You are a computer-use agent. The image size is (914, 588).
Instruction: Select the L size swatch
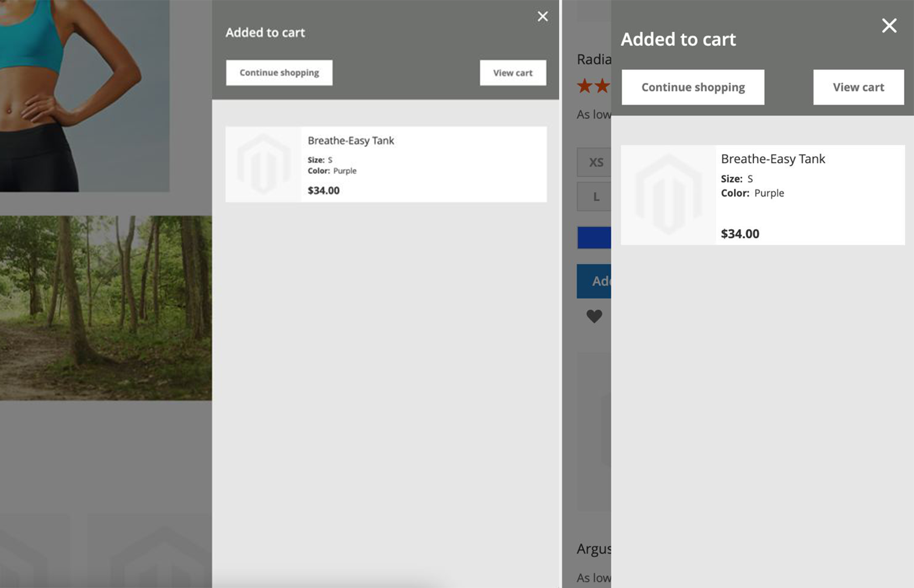594,197
